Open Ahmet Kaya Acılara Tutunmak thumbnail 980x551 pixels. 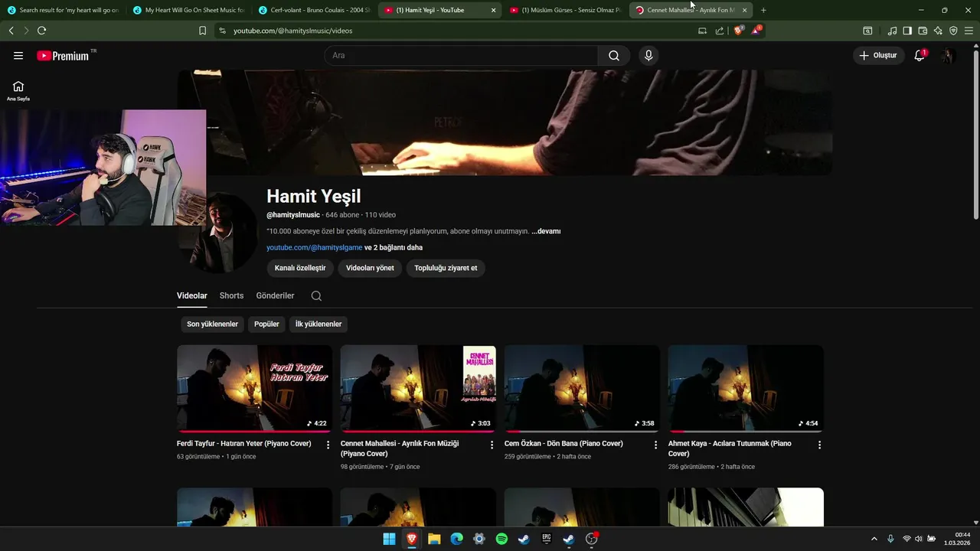click(x=746, y=388)
